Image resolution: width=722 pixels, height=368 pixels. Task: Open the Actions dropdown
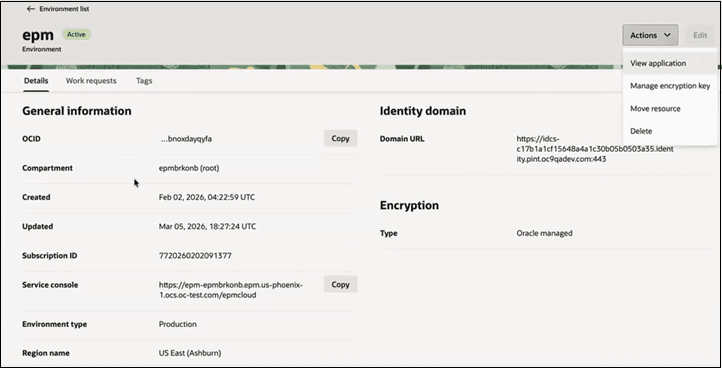[650, 35]
